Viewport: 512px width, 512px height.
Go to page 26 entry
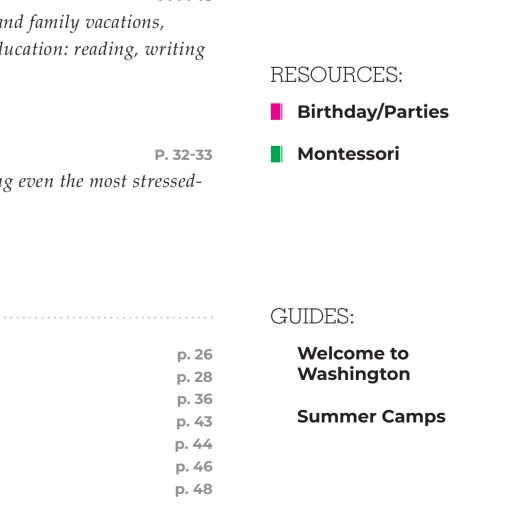click(195, 355)
